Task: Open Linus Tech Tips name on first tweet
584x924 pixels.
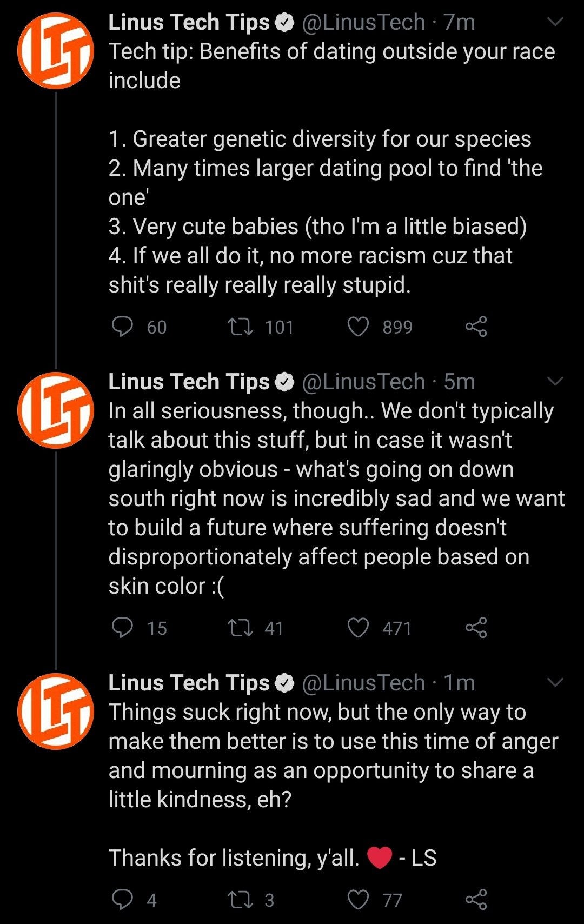Action: [x=189, y=22]
